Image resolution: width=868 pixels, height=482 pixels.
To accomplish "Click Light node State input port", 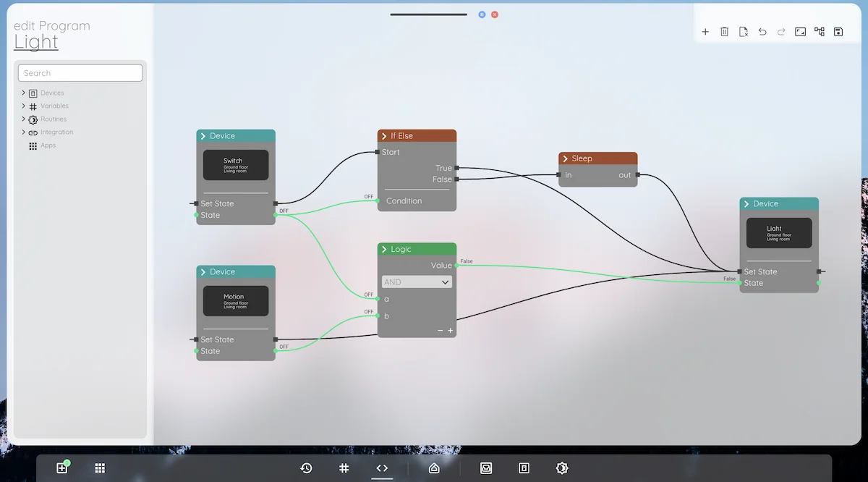I will pyautogui.click(x=739, y=283).
